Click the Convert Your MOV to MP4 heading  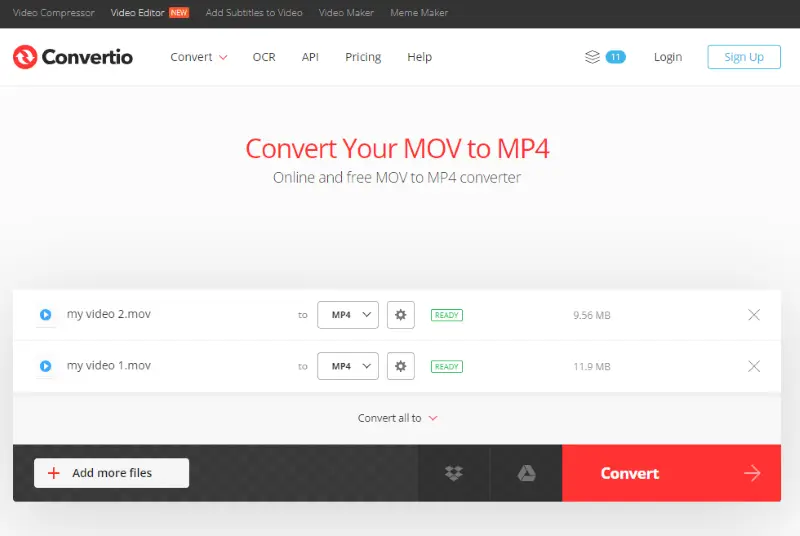(x=397, y=148)
